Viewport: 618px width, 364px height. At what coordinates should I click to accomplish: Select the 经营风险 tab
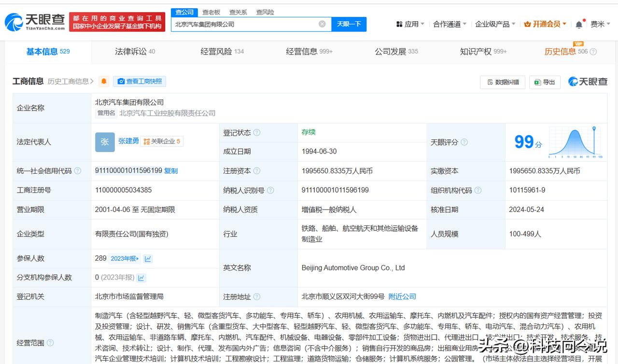pos(222,52)
